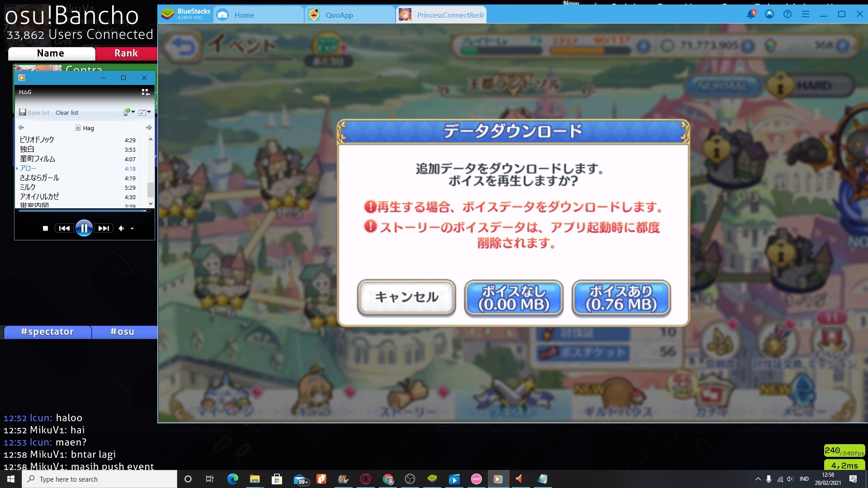Go to next playlist with right arrow

point(149,128)
